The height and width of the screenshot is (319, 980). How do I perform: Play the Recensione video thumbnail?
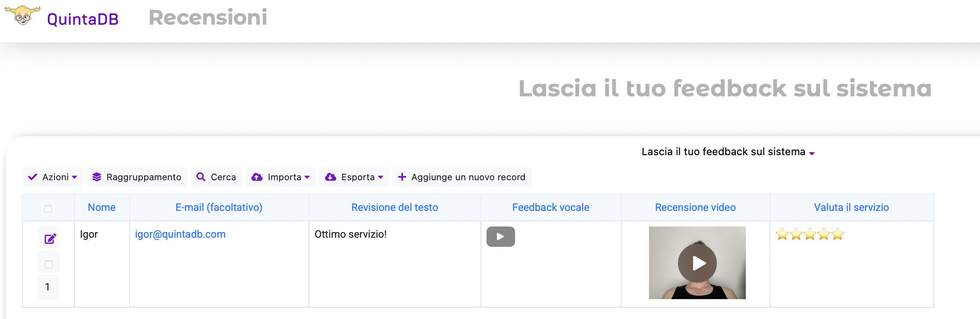pyautogui.click(x=697, y=263)
